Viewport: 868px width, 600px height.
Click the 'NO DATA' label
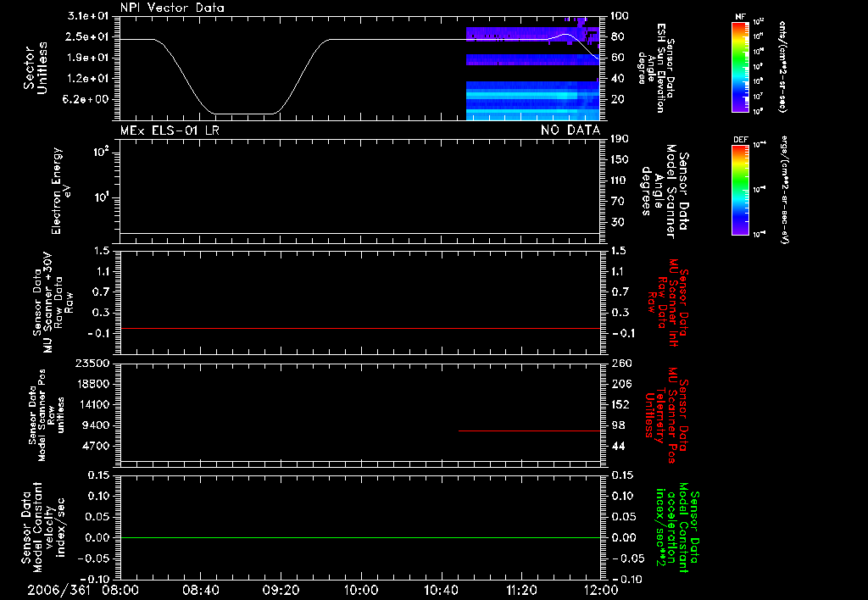tap(570, 131)
